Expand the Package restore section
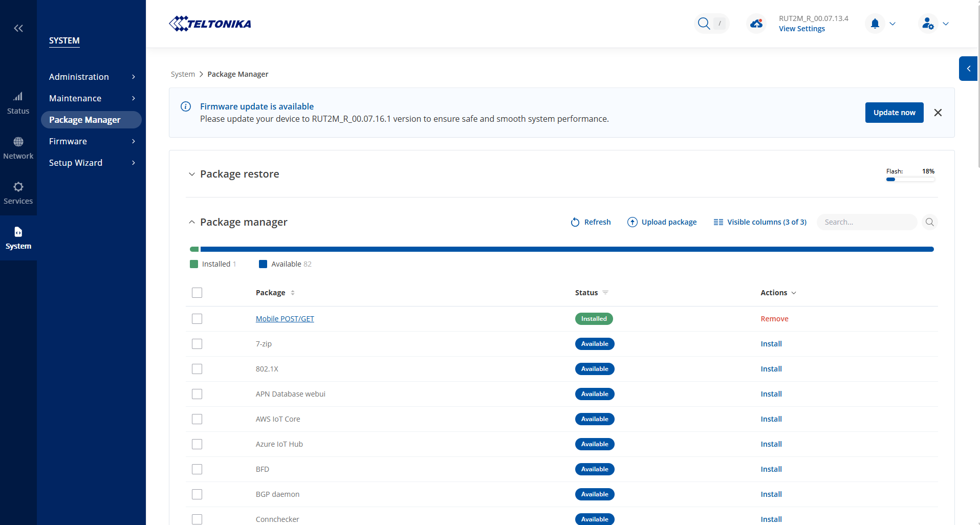This screenshot has height=525, width=980. tap(192, 174)
